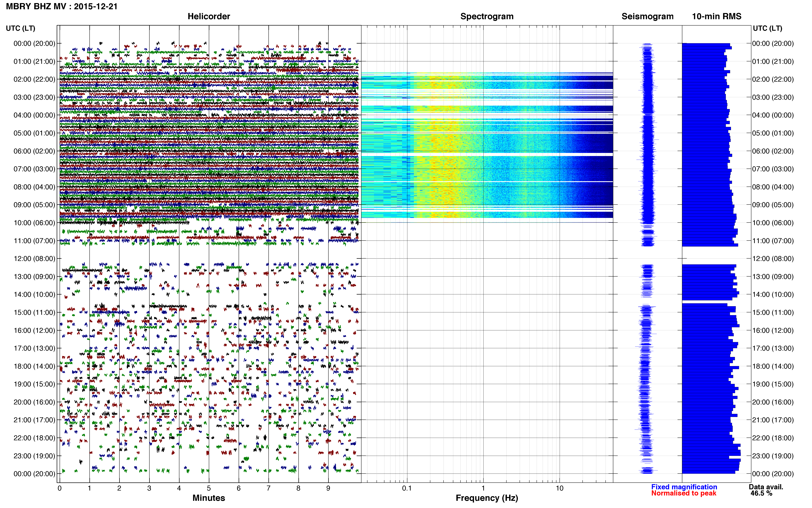
Task: Click left time label '16:00 (12:00)'
Action: coord(34,330)
